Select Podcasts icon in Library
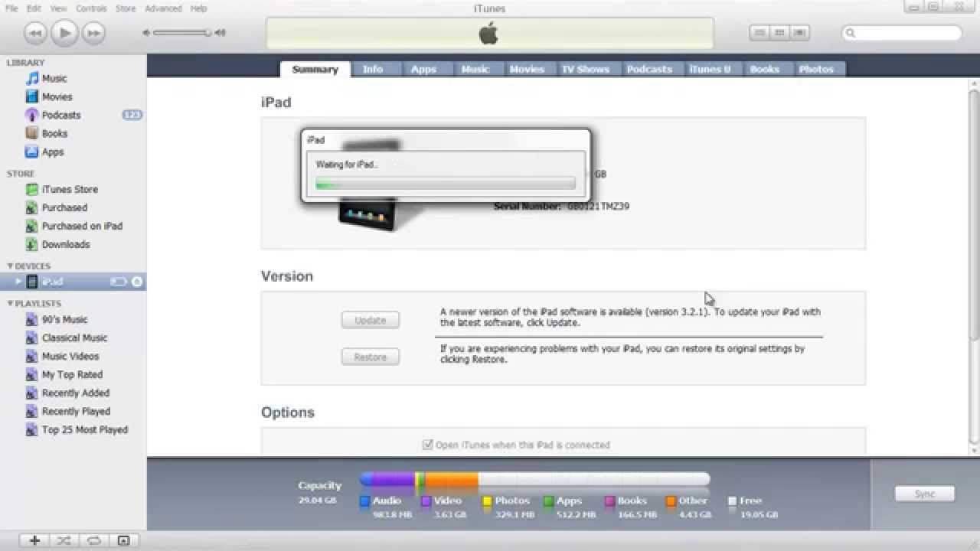The width and height of the screenshot is (980, 551). [x=32, y=115]
